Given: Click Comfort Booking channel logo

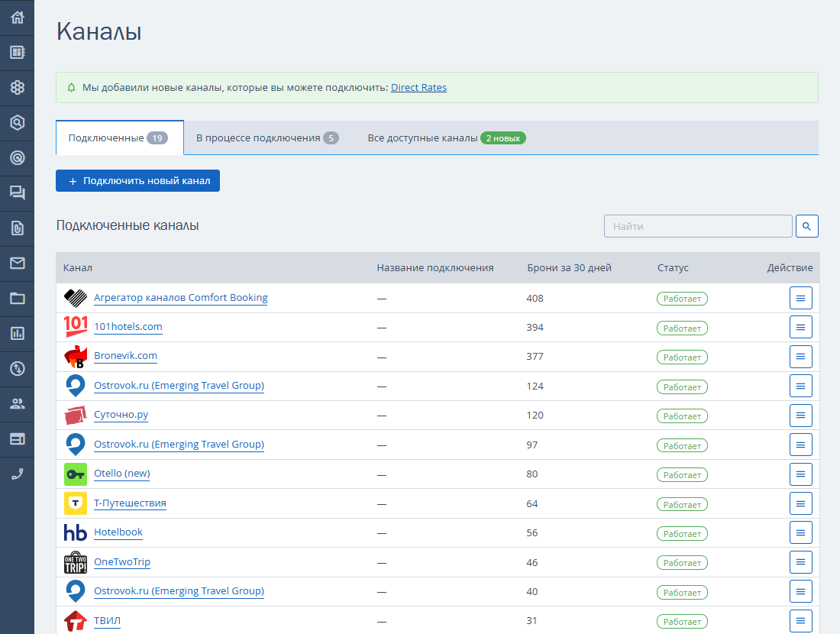Looking at the screenshot, I should coord(76,298).
